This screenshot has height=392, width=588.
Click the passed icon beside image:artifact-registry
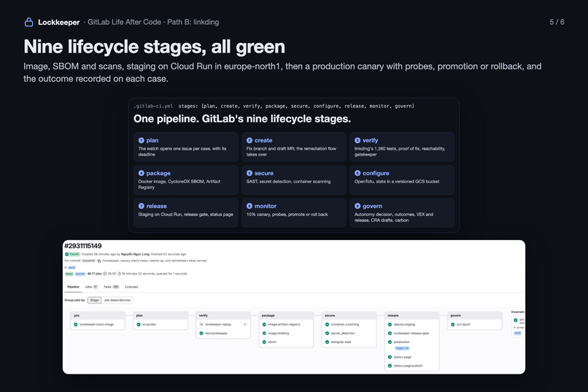click(264, 324)
